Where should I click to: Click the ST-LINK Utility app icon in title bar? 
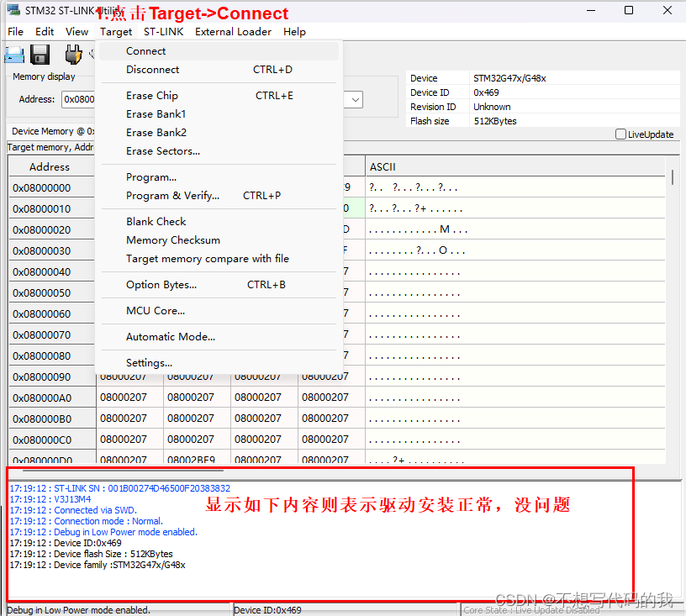click(13, 10)
